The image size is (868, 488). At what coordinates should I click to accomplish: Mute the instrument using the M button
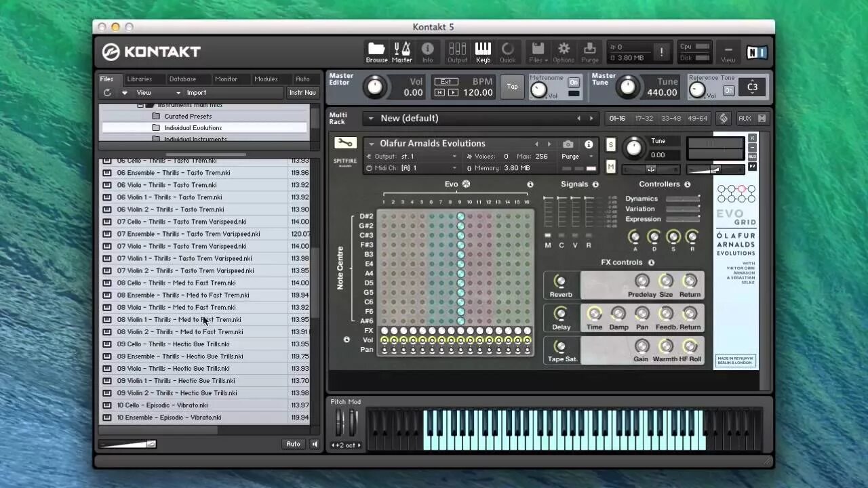pyautogui.click(x=612, y=166)
